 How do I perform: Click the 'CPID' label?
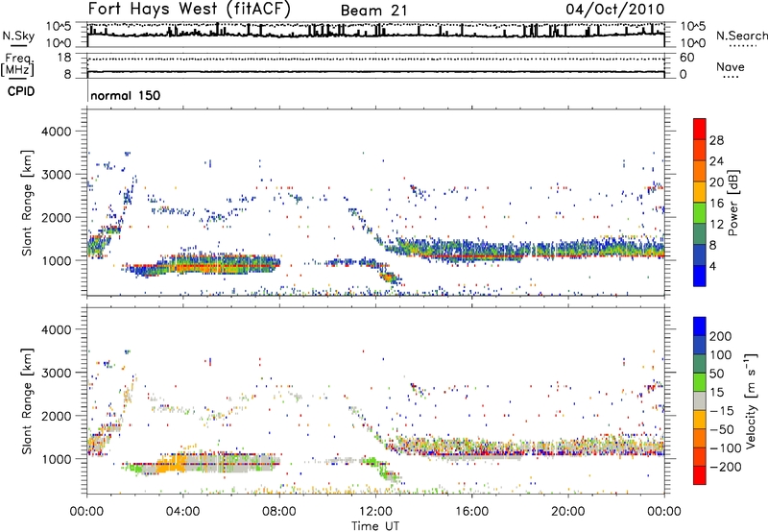[21, 91]
